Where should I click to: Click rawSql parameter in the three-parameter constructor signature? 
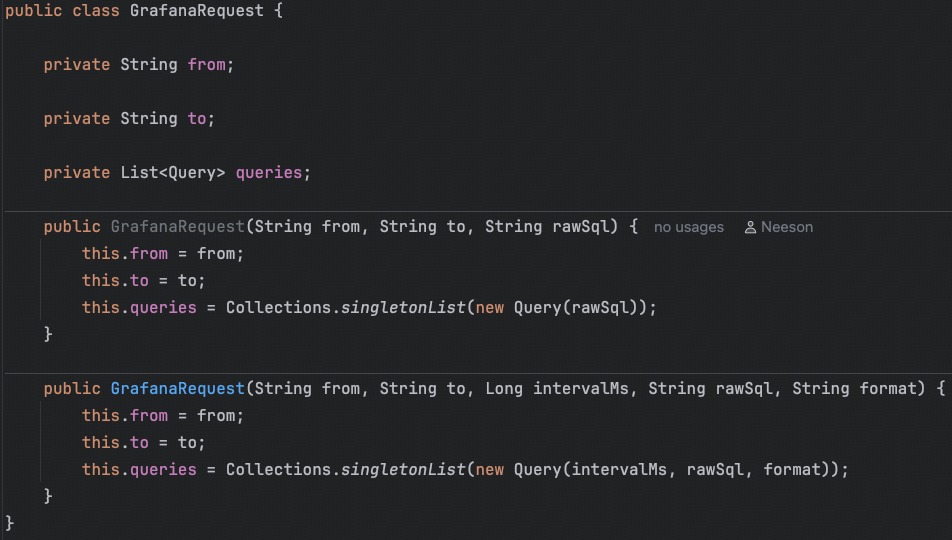[x=576, y=226]
